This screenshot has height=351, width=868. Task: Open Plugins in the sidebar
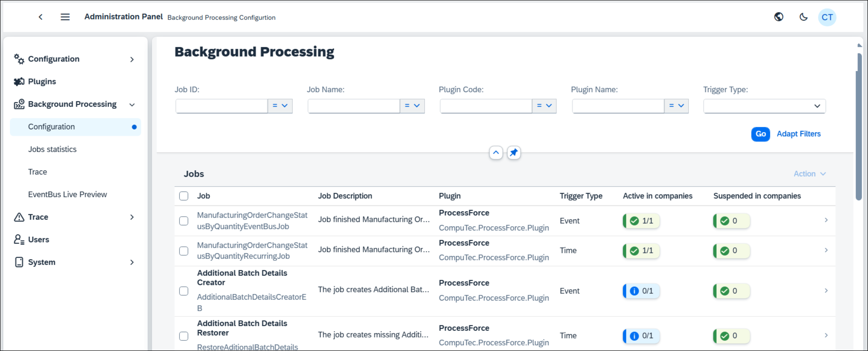pyautogui.click(x=42, y=82)
